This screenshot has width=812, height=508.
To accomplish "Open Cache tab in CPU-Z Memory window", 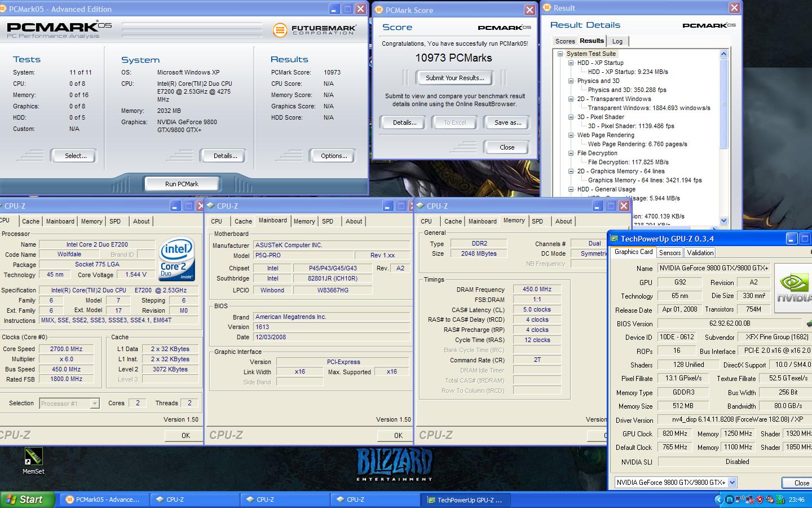I will 453,221.
